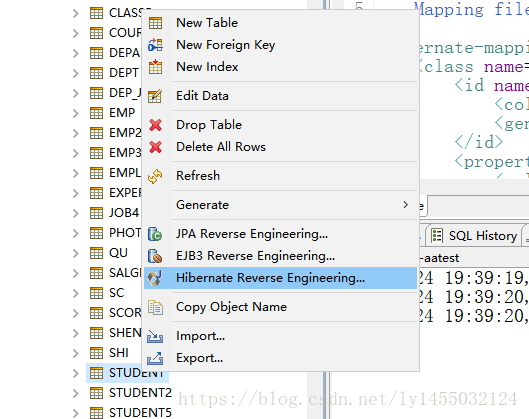The height and width of the screenshot is (419, 529).
Task: Click the table icon of the QU row
Action: (96, 253)
